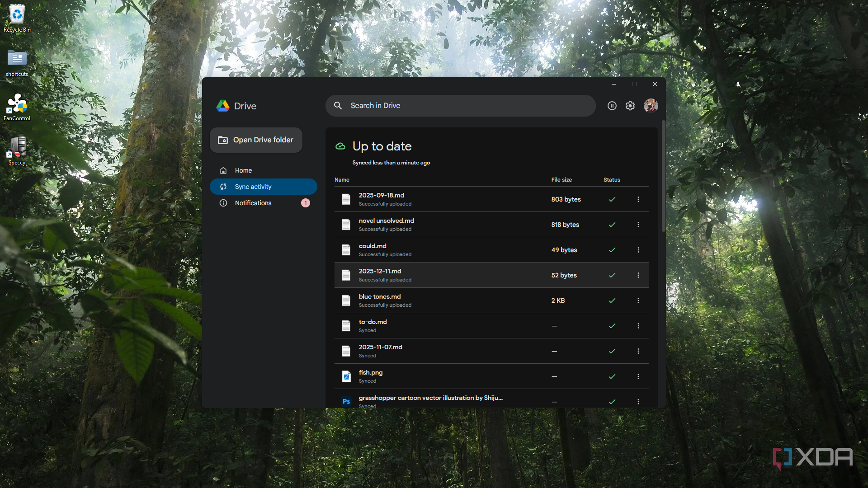The width and height of the screenshot is (868, 488).
Task: Open the account profile avatar
Action: [651, 105]
